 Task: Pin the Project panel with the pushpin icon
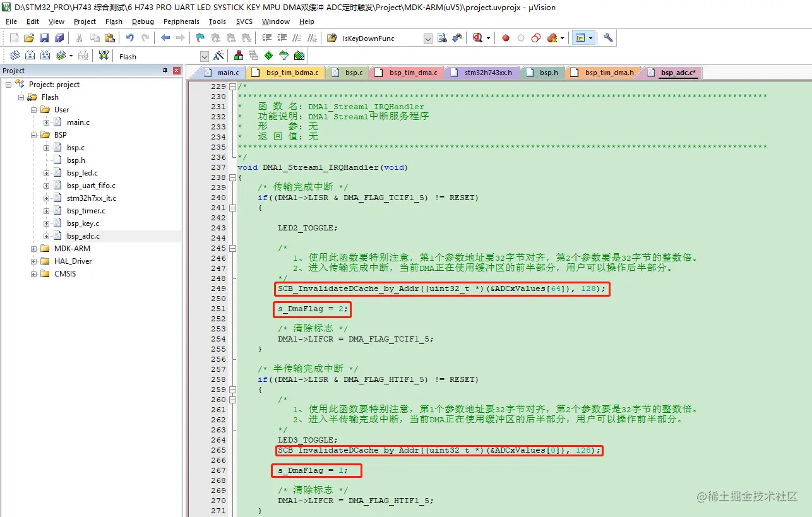point(165,70)
